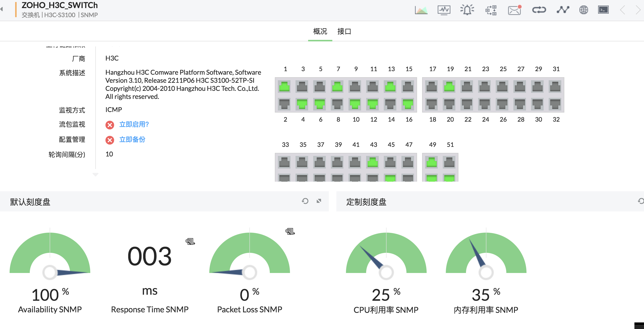This screenshot has width=644, height=329.
Task: Select switch port 43
Action: click(373, 162)
